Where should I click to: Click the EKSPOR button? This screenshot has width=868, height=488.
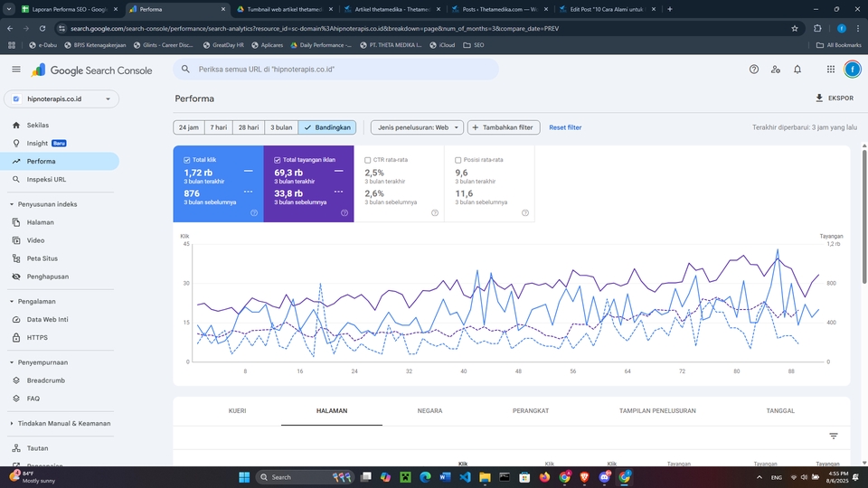click(834, 98)
